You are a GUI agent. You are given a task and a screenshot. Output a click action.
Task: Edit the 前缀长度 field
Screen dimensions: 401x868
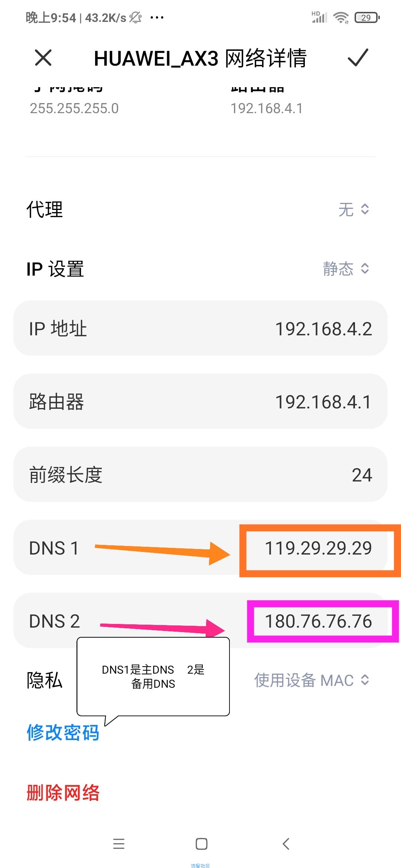pyautogui.click(x=200, y=474)
